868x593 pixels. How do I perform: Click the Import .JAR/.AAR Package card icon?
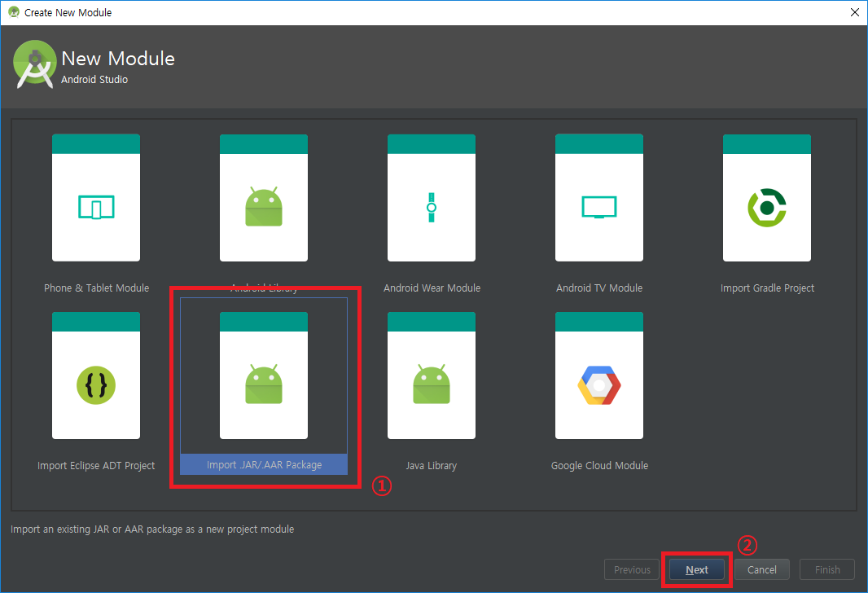[x=264, y=376]
